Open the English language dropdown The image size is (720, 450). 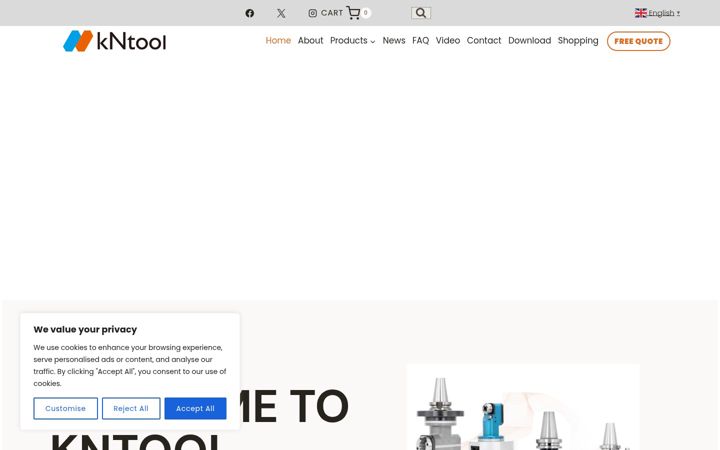(664, 13)
